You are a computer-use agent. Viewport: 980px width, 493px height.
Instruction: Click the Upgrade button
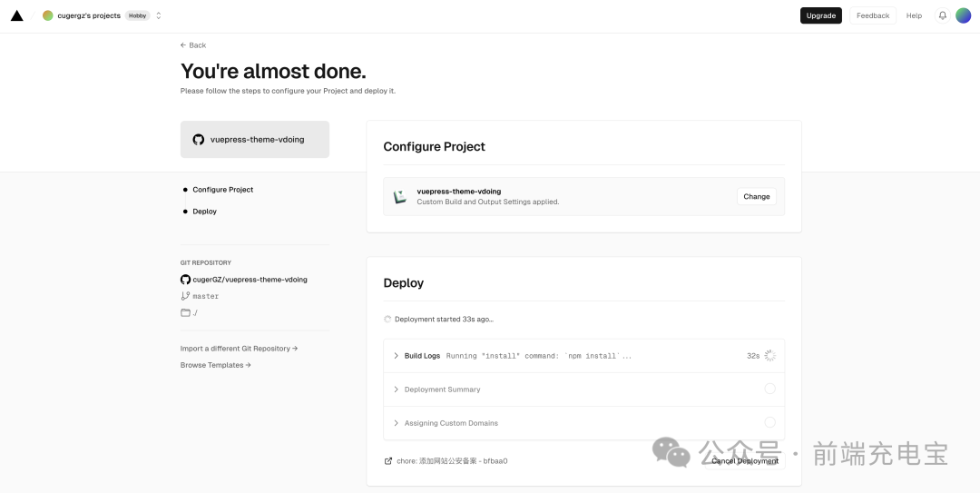click(x=820, y=15)
